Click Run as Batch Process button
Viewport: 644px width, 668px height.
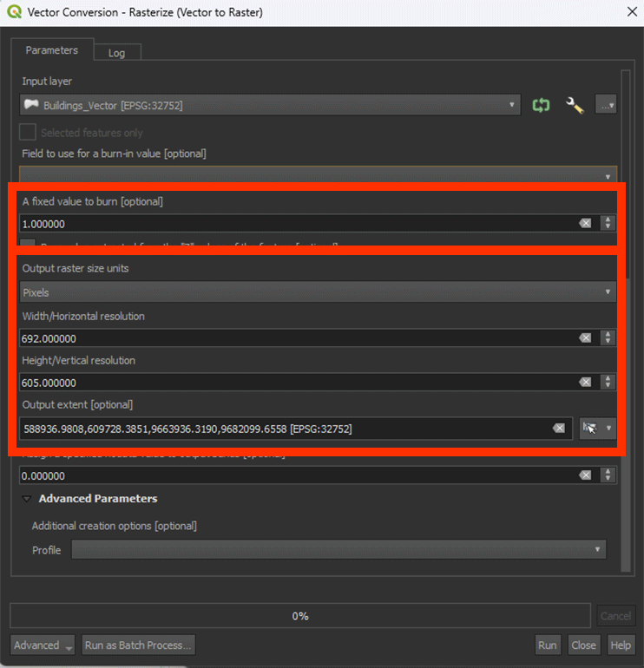(138, 645)
